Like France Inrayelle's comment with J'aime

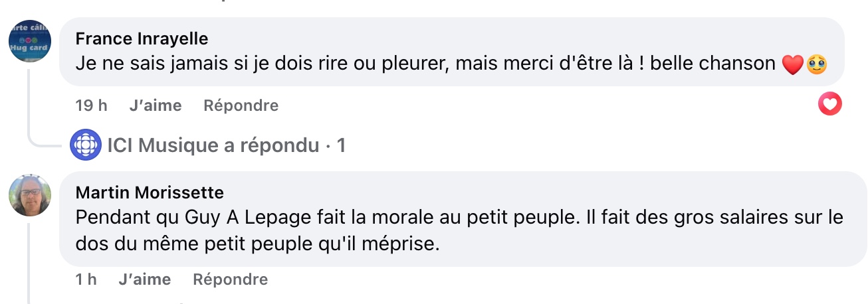pyautogui.click(x=156, y=106)
